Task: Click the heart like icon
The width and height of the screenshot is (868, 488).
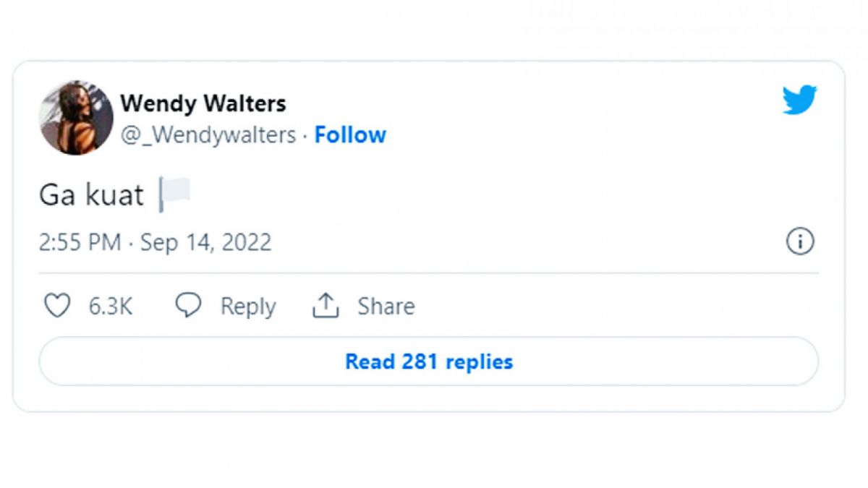Action: click(57, 306)
